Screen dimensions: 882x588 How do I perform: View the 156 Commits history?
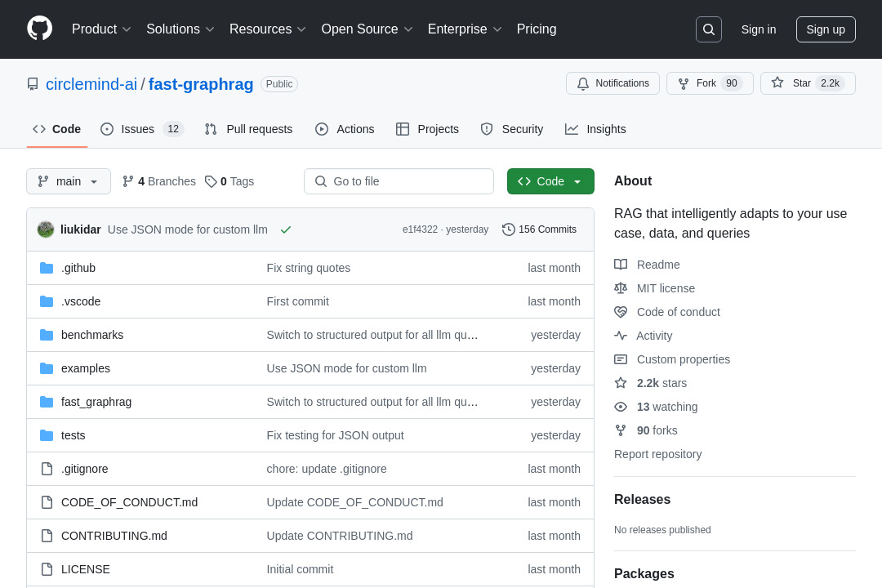click(540, 229)
